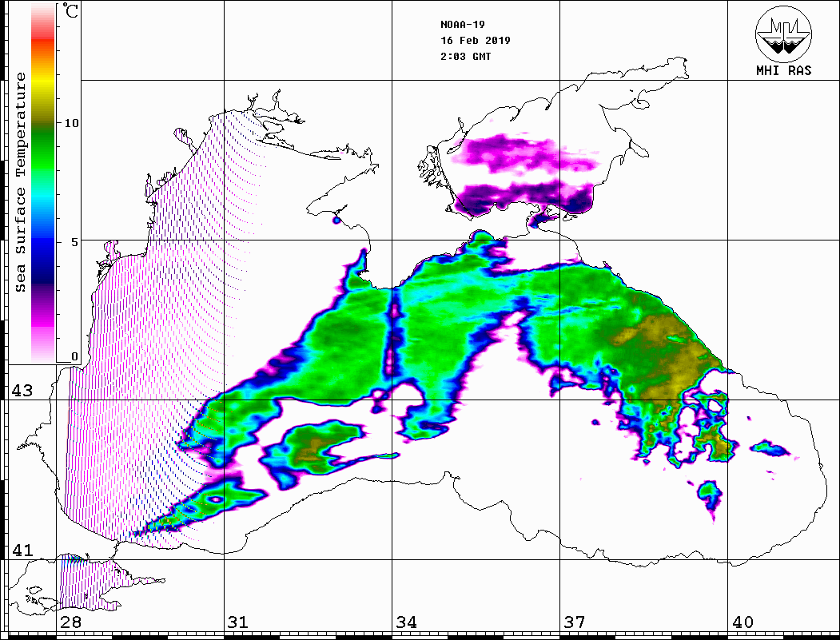This screenshot has height=640, width=840.
Task: Click the temperature color scale bar
Action: click(43, 183)
